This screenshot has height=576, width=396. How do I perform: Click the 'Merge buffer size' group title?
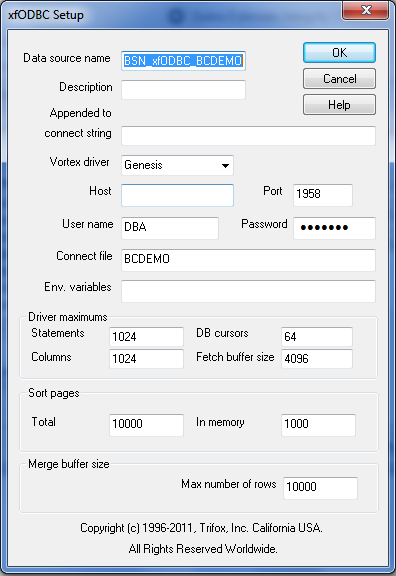pyautogui.click(x=69, y=464)
